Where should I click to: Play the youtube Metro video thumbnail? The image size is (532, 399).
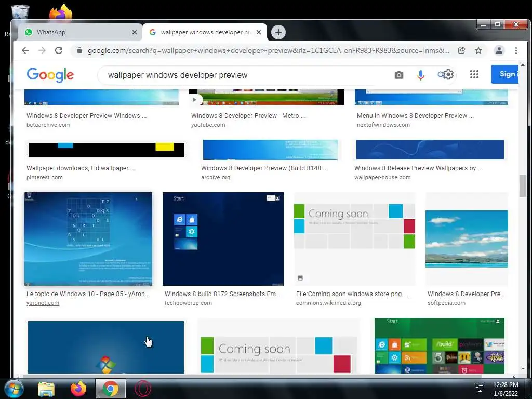click(267, 97)
